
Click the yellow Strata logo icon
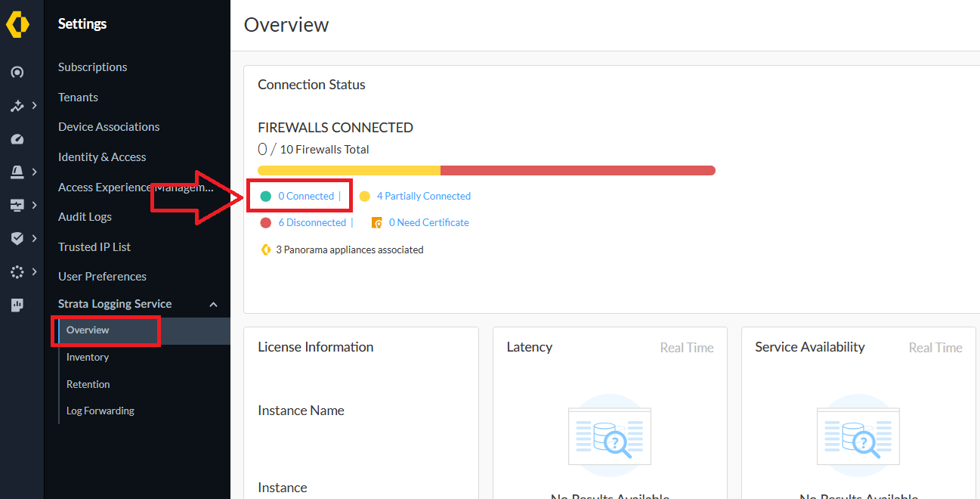[x=17, y=24]
